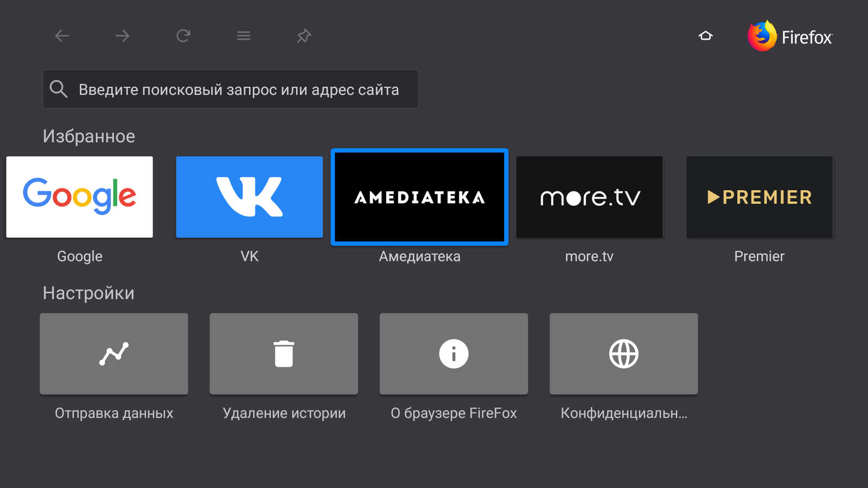Click the Конфиденциальн... label
Screen dimensions: 868x488
(x=624, y=413)
